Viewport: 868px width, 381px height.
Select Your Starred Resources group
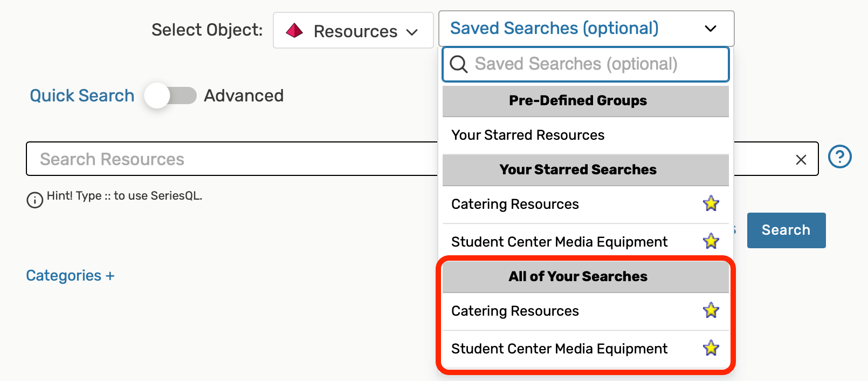click(528, 135)
